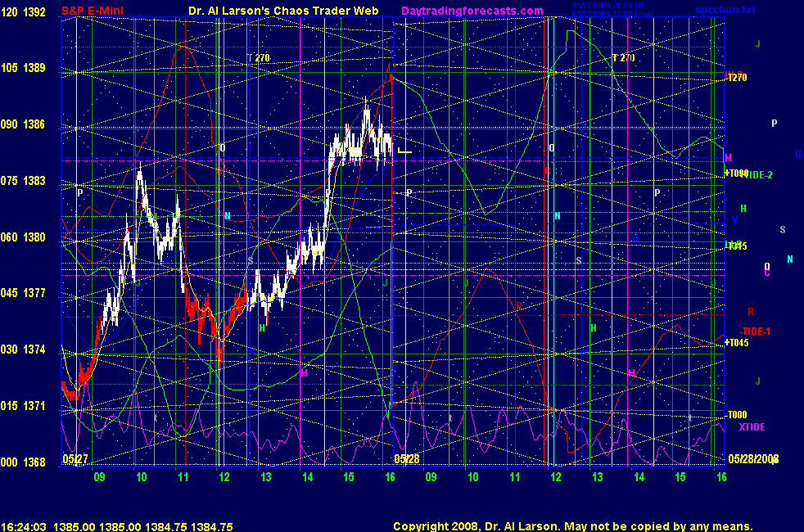Click the '05/27/2008 20:30 UT' timestamp
The width and height of the screenshot is (804, 532).
point(608,6)
